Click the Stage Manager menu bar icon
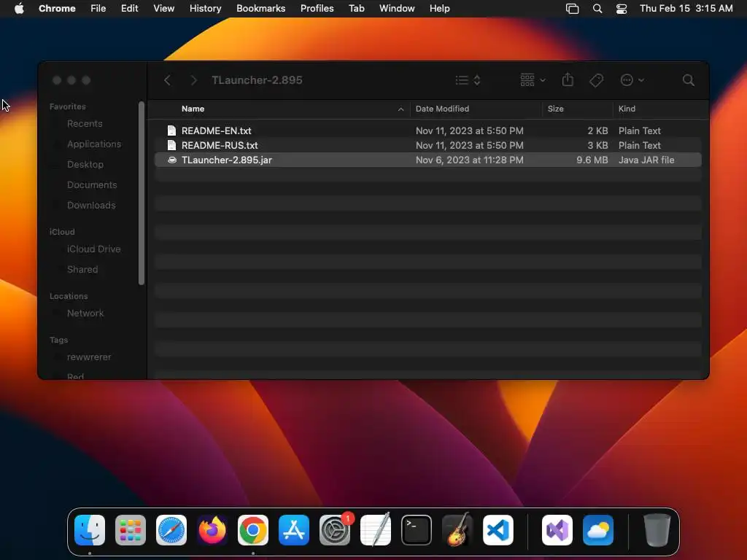Screen dimensions: 747x560 (x=572, y=9)
